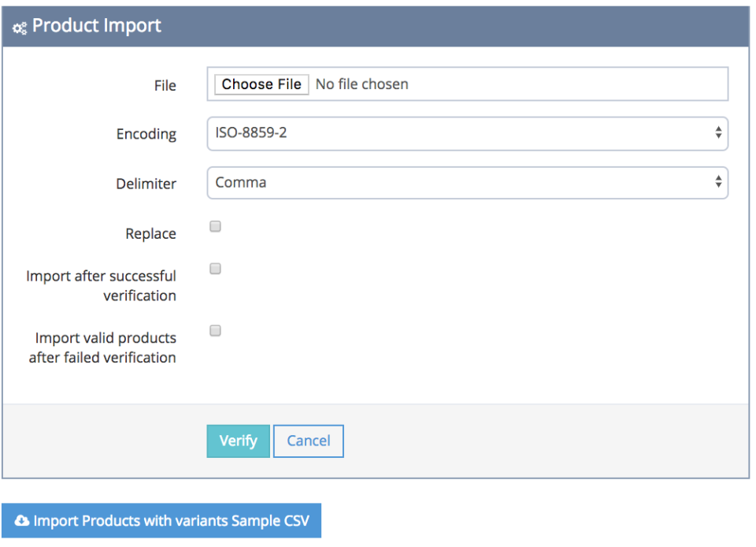The height and width of the screenshot is (547, 756).
Task: Click the Replace label text
Action: tap(150, 234)
